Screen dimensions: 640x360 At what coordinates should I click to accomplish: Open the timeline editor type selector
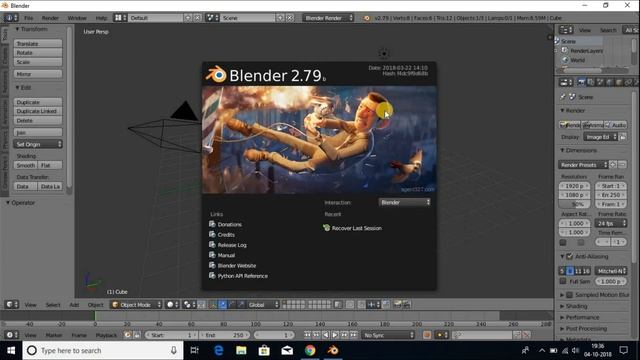tap(11, 335)
